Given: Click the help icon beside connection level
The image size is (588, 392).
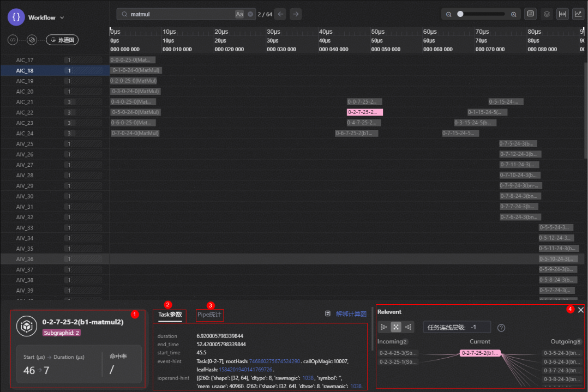Looking at the screenshot, I should pos(501,328).
